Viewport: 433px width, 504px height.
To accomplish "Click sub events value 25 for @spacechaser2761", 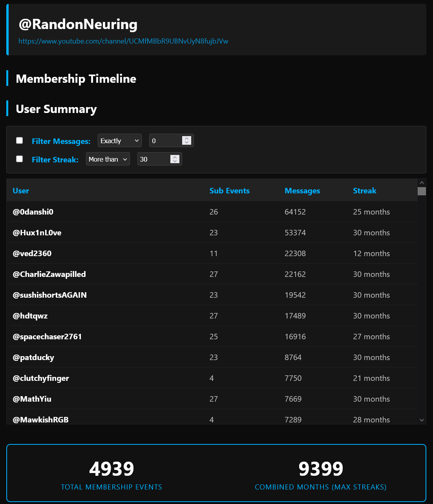I will (x=214, y=337).
